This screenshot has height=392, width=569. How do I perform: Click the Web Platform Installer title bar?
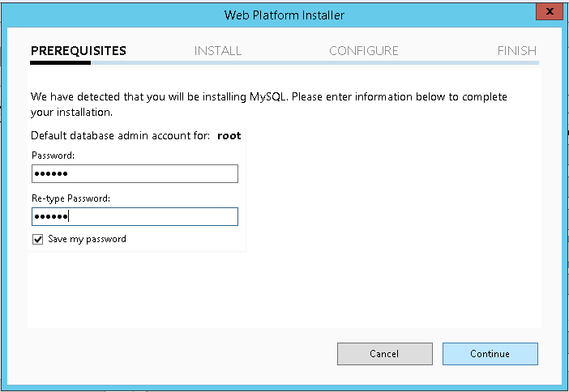[x=284, y=15]
